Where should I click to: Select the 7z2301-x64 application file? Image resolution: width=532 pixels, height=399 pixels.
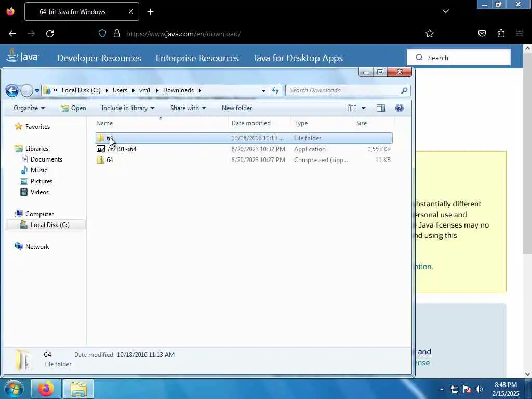pyautogui.click(x=243, y=149)
